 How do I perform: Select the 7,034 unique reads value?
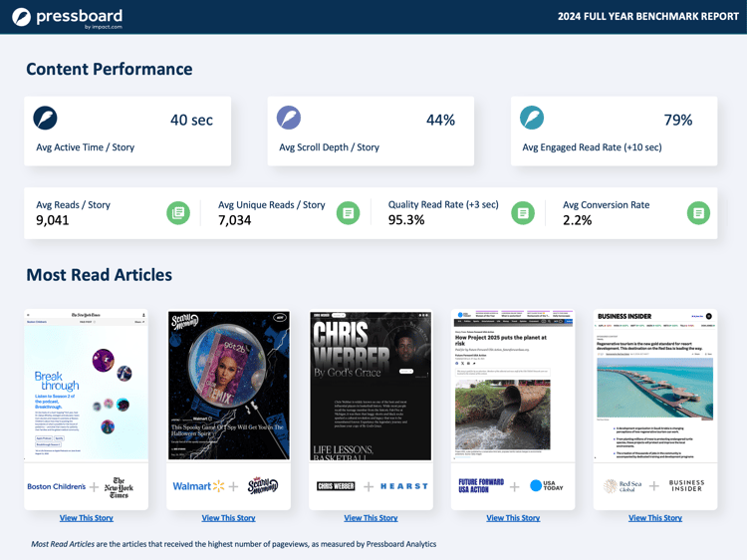click(234, 220)
